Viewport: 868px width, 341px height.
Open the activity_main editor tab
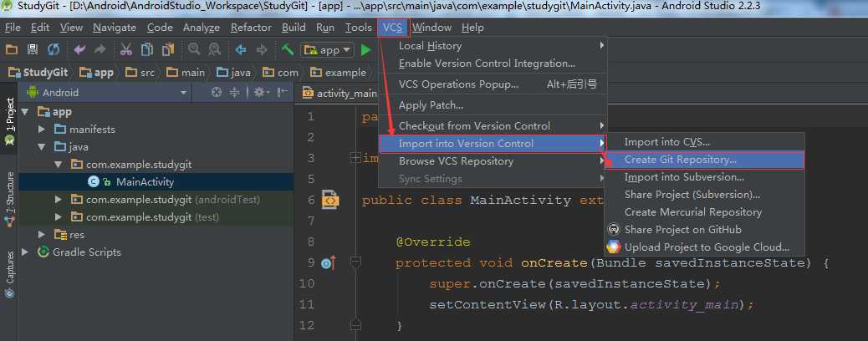tap(340, 93)
